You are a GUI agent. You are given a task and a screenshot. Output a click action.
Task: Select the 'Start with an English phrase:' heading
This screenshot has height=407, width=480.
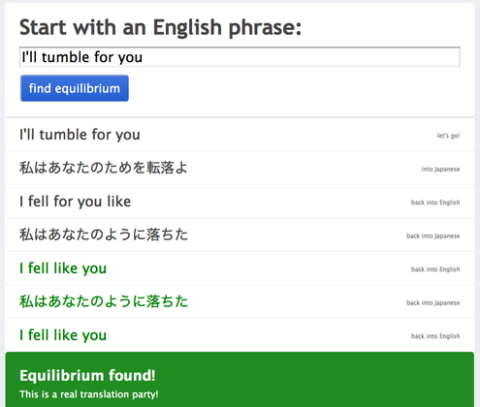click(160, 27)
